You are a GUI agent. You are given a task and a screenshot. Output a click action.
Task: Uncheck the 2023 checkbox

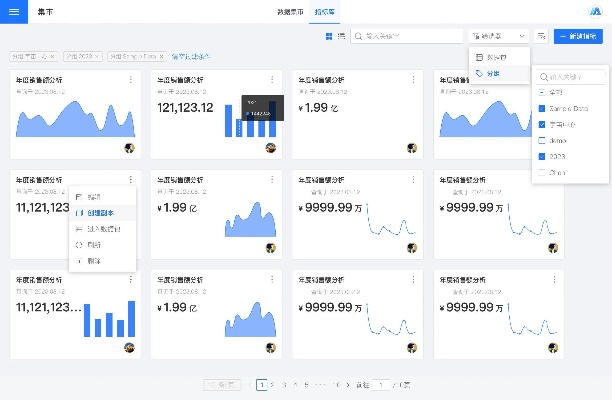point(542,156)
